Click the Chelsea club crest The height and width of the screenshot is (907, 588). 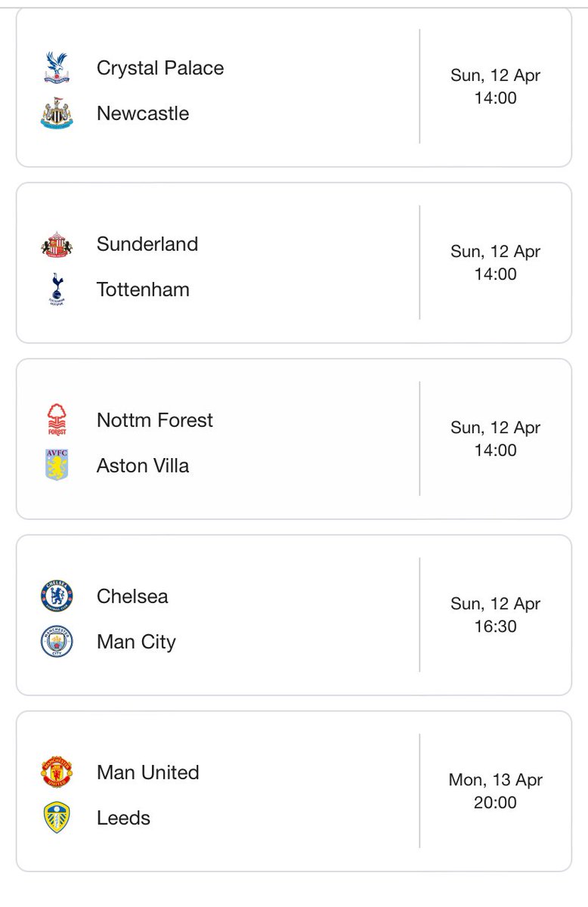tap(57, 596)
